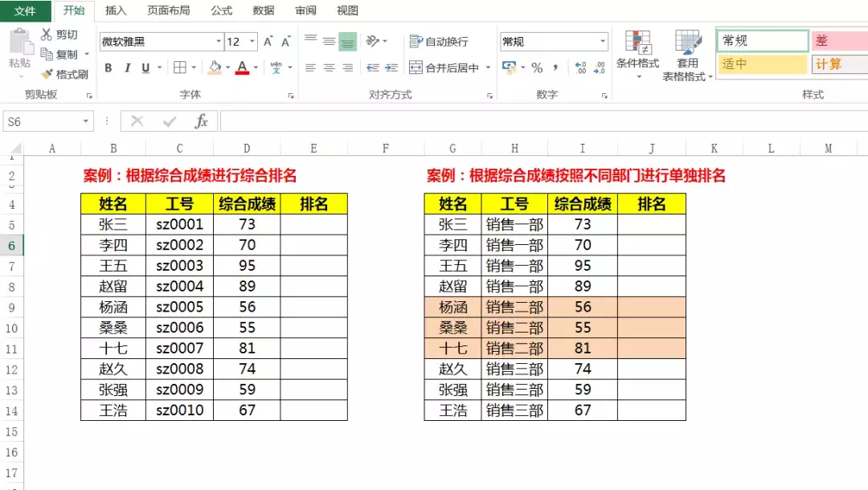The height and width of the screenshot is (490, 868).
Task: Open the Merge and Center dropdown arrow
Action: coord(489,67)
